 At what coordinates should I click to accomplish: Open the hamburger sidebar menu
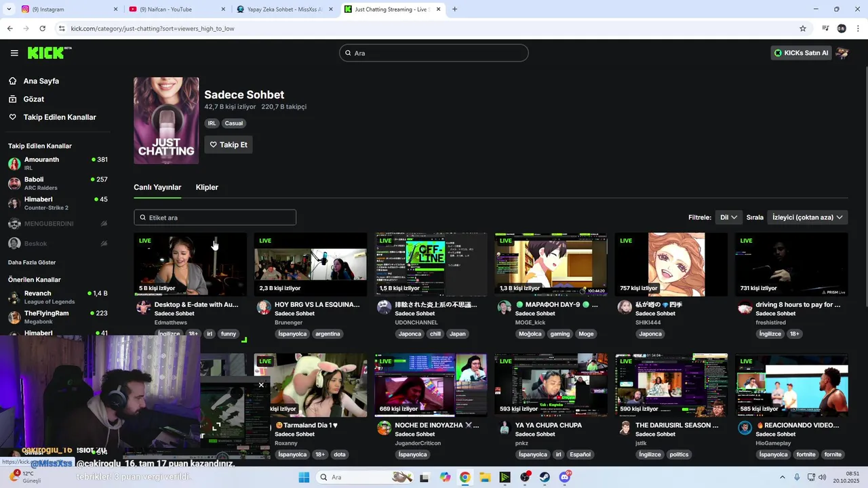pos(14,53)
